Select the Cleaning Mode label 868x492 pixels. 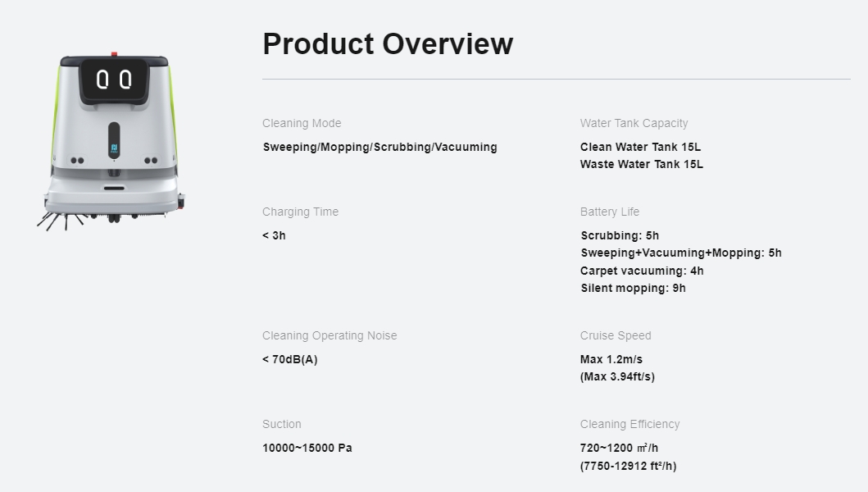(x=302, y=123)
